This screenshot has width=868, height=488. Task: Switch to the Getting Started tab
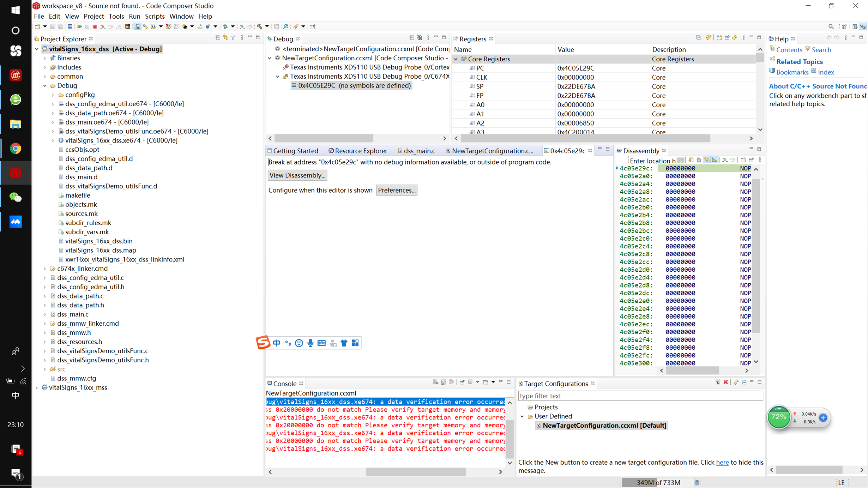tap(293, 151)
